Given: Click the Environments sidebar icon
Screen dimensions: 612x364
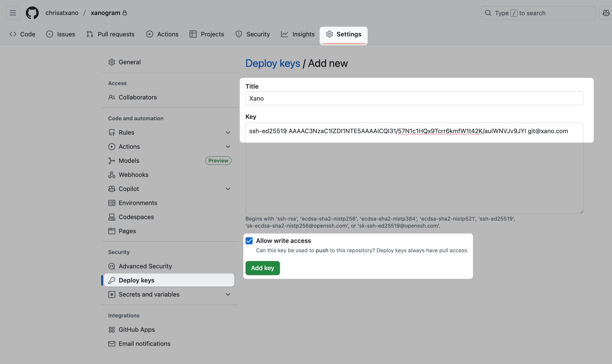Looking at the screenshot, I should coord(111,203).
